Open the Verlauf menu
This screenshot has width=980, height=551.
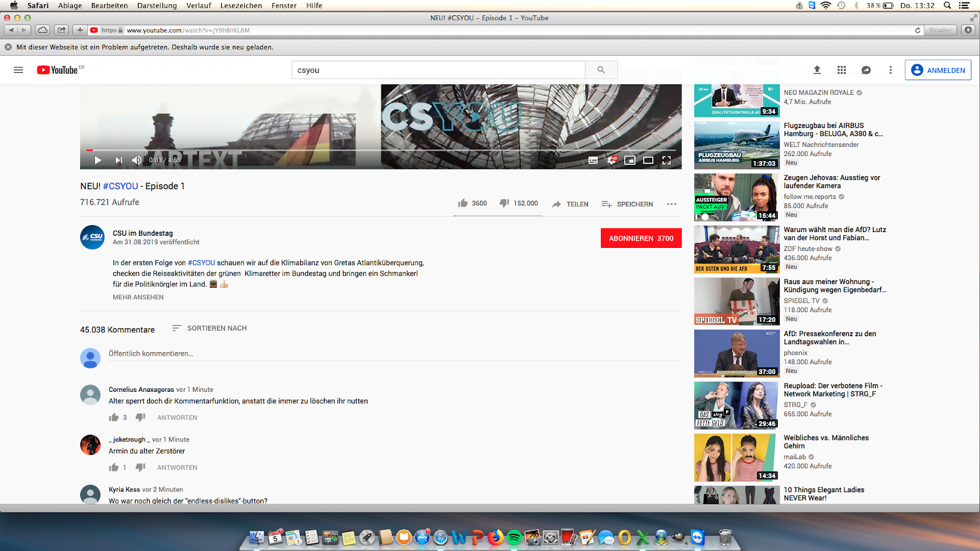(198, 6)
